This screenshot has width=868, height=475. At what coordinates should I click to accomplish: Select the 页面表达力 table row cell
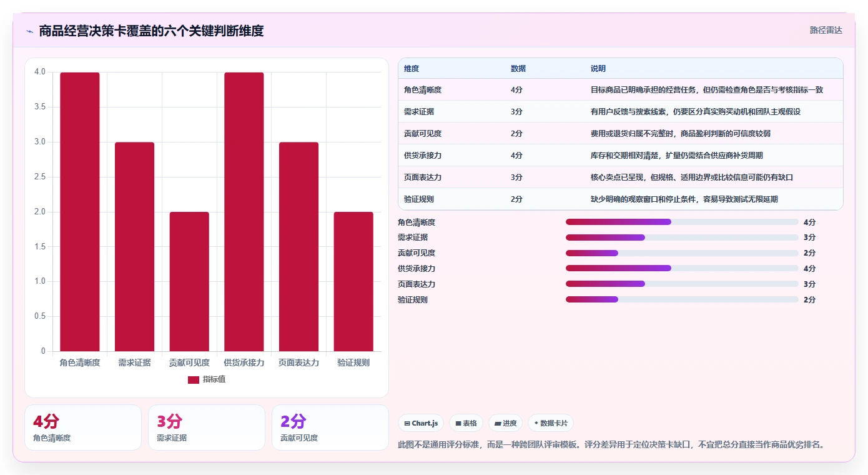click(423, 177)
